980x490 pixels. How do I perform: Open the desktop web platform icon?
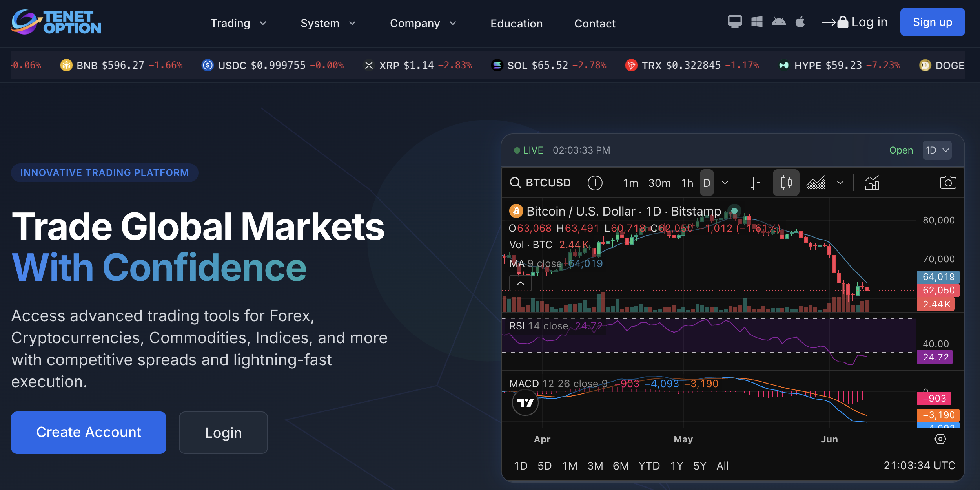[735, 22]
